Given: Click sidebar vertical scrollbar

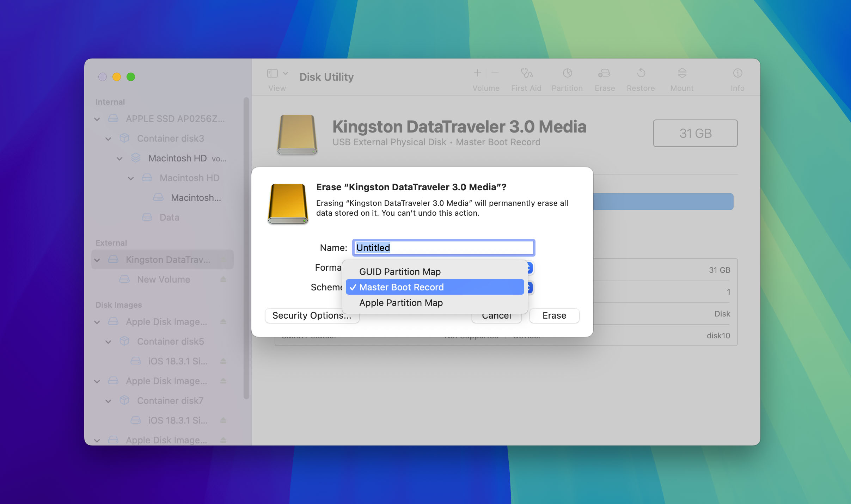Looking at the screenshot, I should pos(246,248).
